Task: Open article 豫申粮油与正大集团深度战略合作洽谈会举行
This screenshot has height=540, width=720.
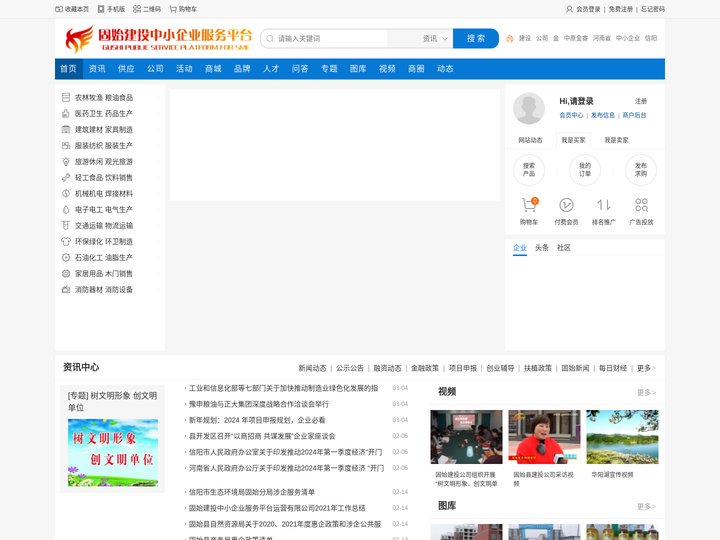Action: point(259,404)
